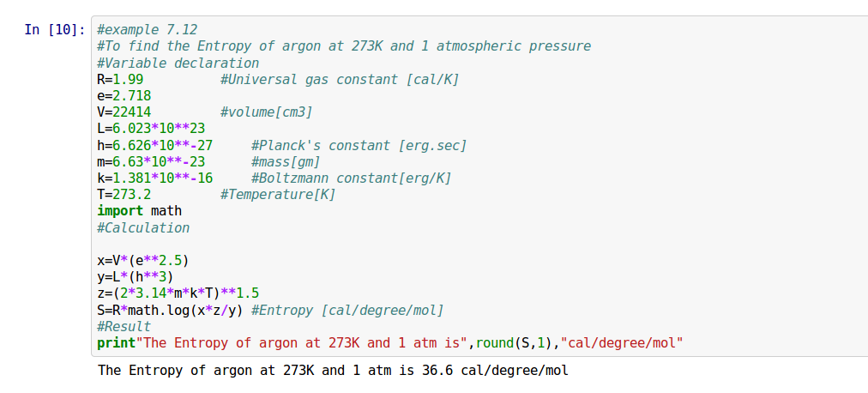The image size is (868, 393).
Task: Click the '#Result' comment line
Action: pos(124,327)
